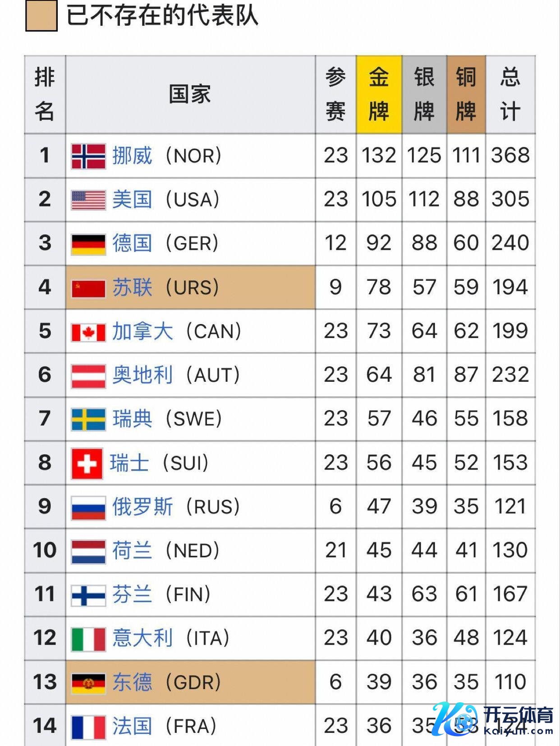Click the 铜牌 bronze column header
This screenshot has width=560, height=746.
coord(466,94)
